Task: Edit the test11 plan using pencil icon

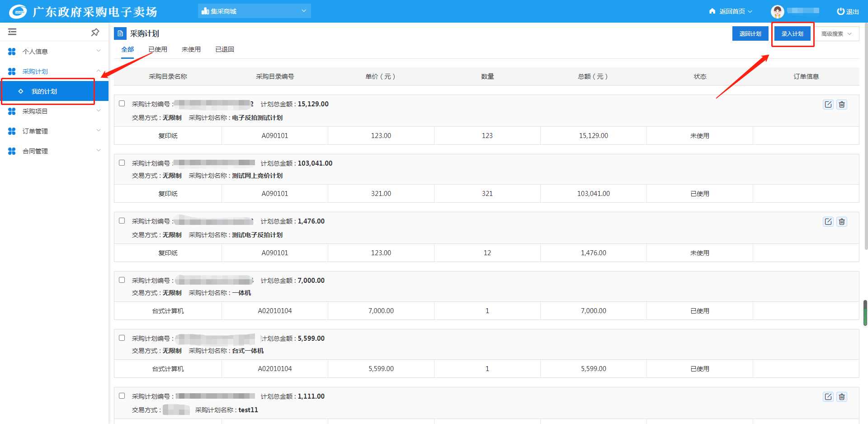Action: tap(828, 397)
